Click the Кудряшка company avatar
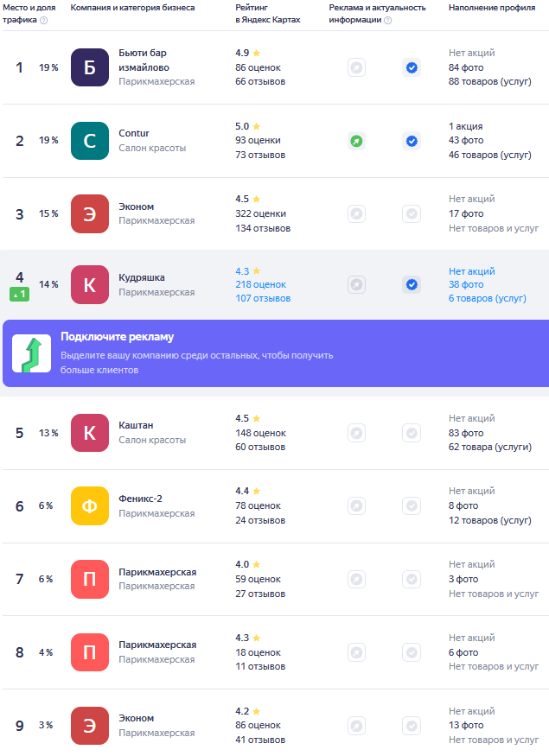Screen dimensions: 549x756 (90, 284)
